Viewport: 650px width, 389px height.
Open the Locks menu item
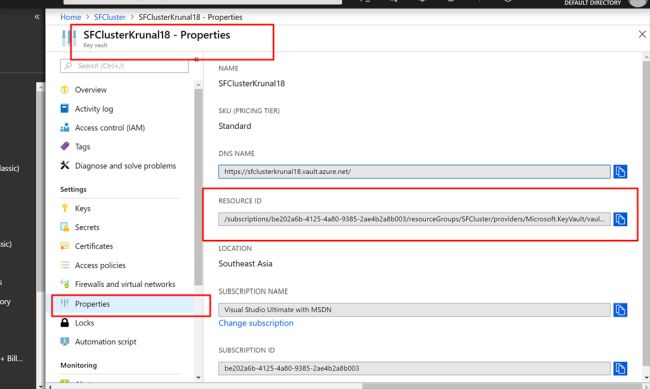pyautogui.click(x=84, y=323)
